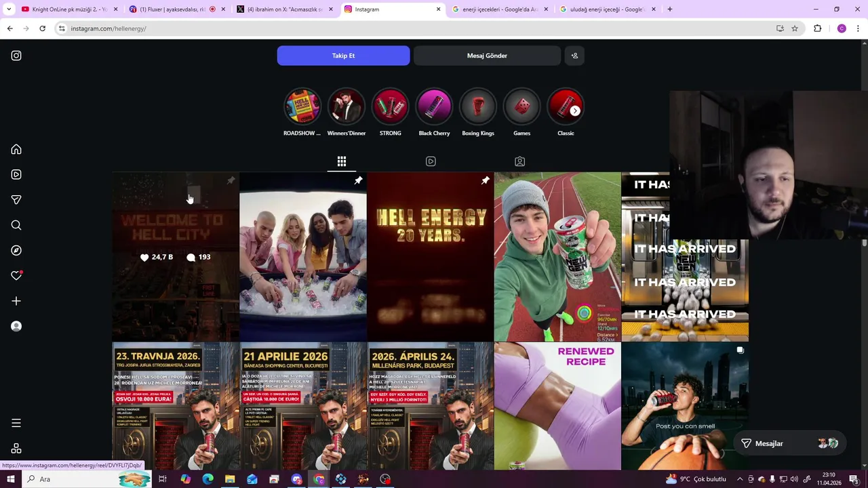Open the Classic story highlight
This screenshot has height=488, width=868.
[566, 113]
